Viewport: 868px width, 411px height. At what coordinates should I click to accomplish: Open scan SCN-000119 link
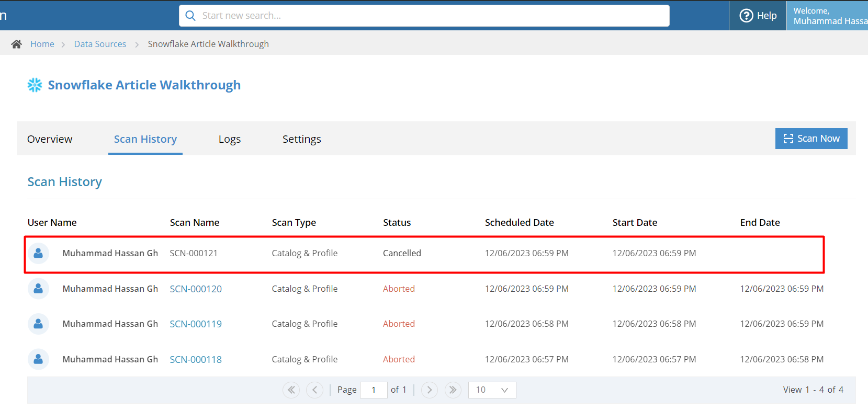[196, 324]
